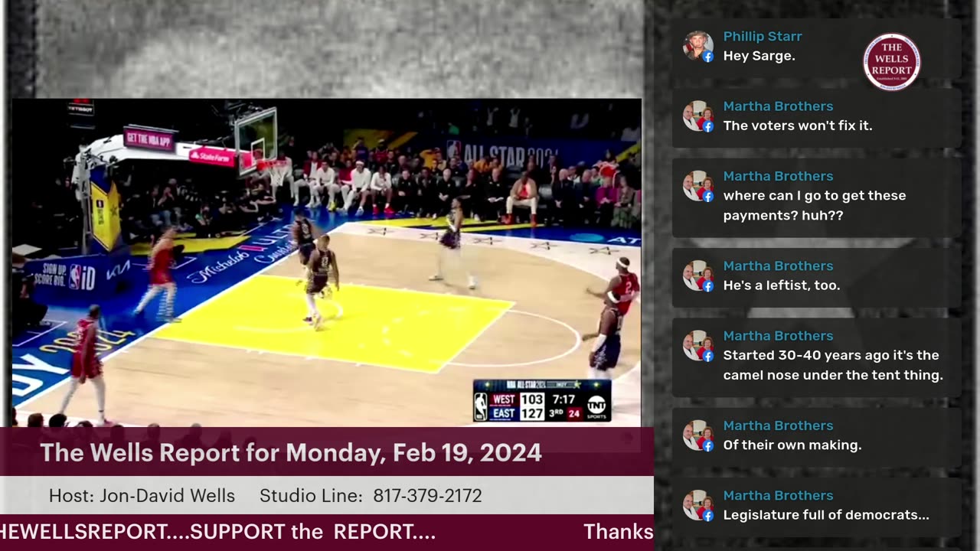Click avatar beside 'Started 30-40 years ago' comment
The width and height of the screenshot is (980, 551).
click(698, 345)
